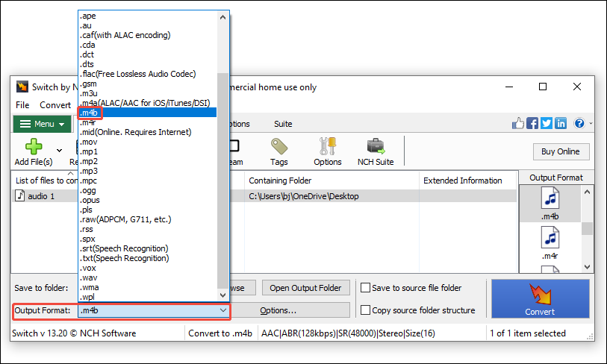Enable Save to source file folder checkbox
This screenshot has width=607, height=364.
365,288
